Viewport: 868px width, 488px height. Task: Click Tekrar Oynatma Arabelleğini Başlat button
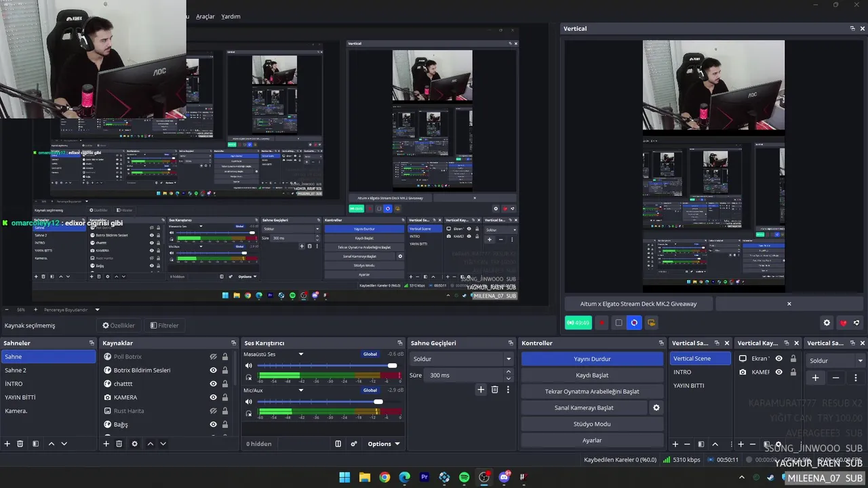[x=592, y=391]
